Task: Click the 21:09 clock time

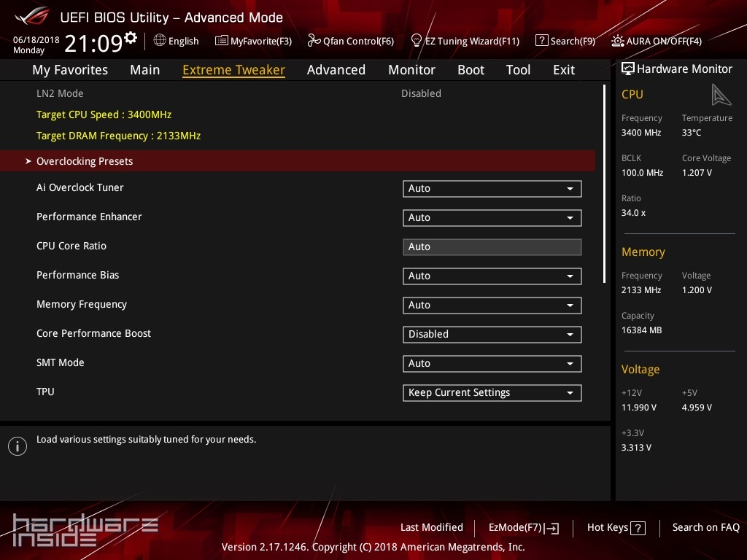Action: click(x=93, y=43)
